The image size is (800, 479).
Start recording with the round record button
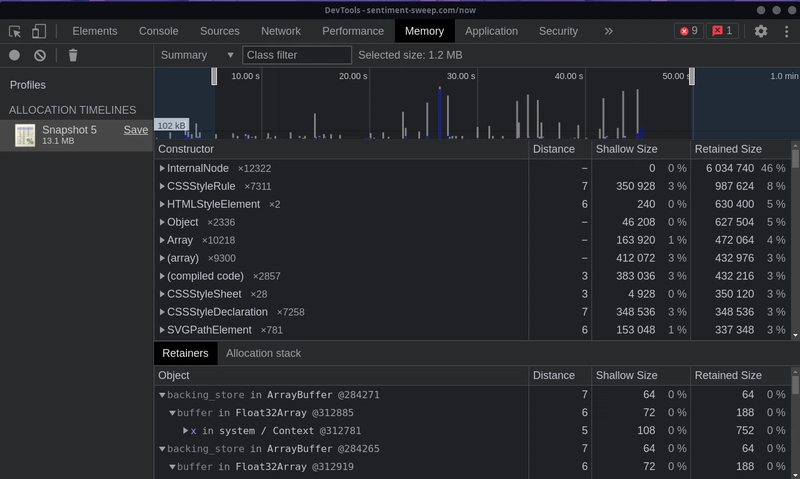tap(14, 55)
